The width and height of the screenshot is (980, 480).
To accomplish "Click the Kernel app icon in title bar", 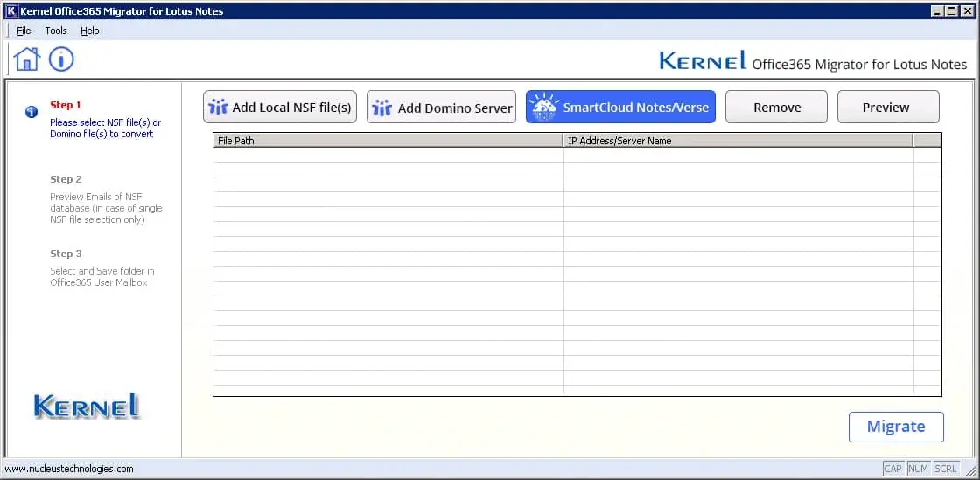I will tap(11, 10).
